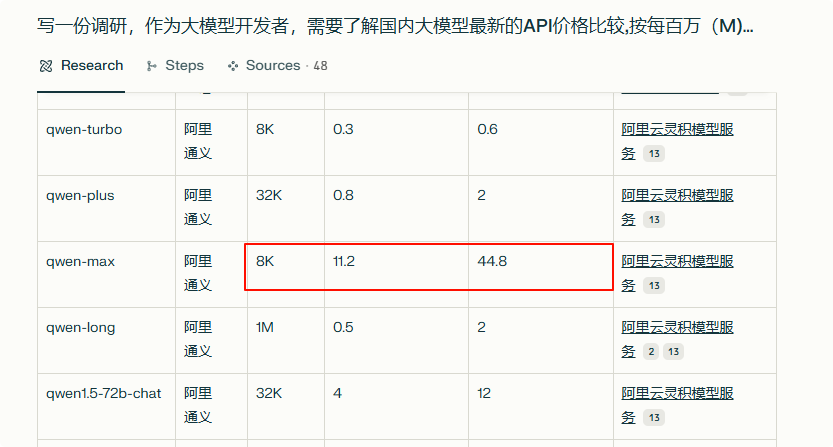833x447 pixels.
Task: Click citation badge 13 in qwen1.5-72b-chat row
Action: tap(654, 417)
